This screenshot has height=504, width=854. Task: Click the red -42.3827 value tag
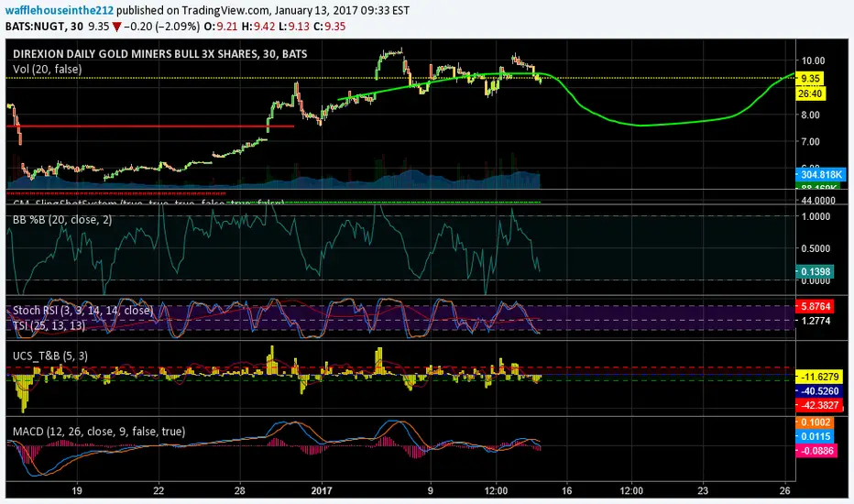819,405
